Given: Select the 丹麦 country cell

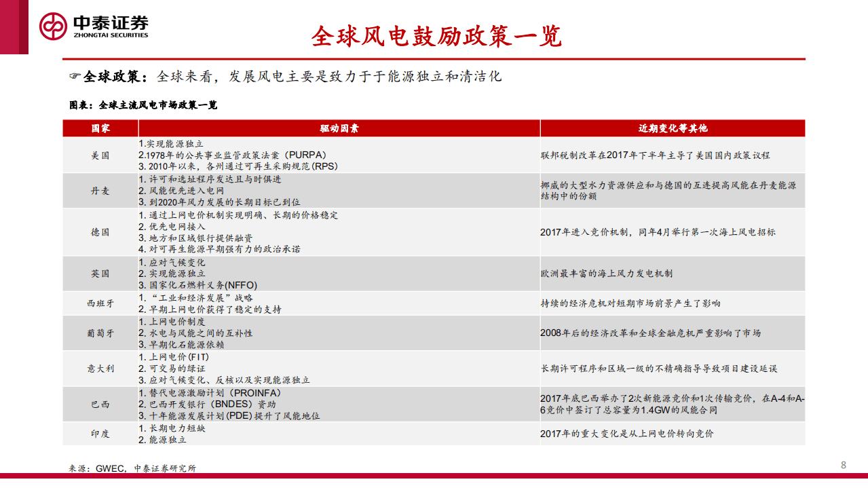Looking at the screenshot, I should click(100, 191).
